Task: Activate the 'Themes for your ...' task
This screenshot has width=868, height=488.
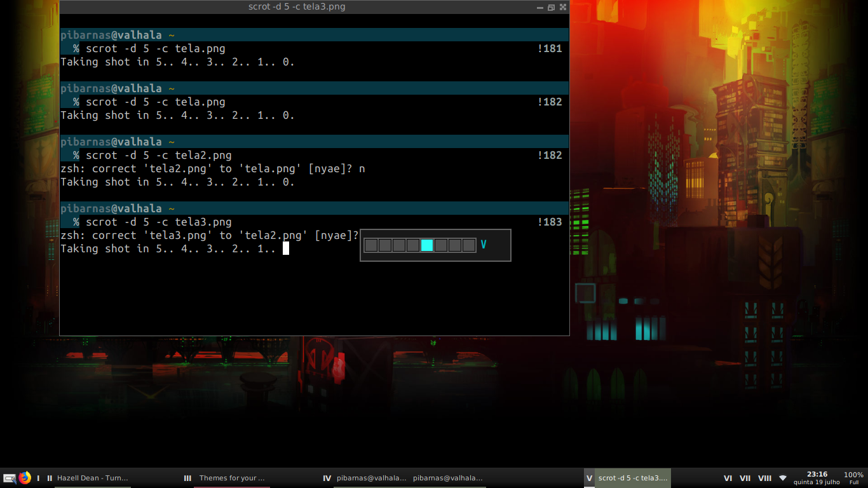Action: (232, 478)
